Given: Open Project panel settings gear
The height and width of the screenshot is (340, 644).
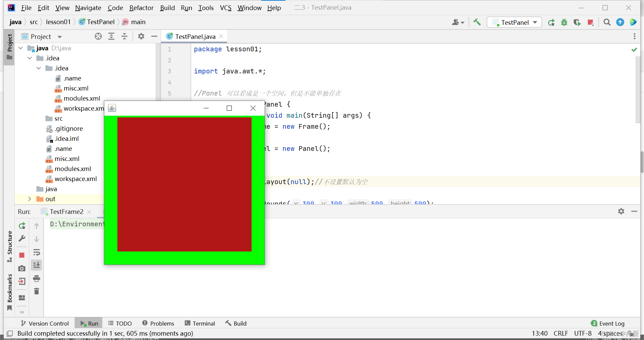Looking at the screenshot, I should click(141, 37).
